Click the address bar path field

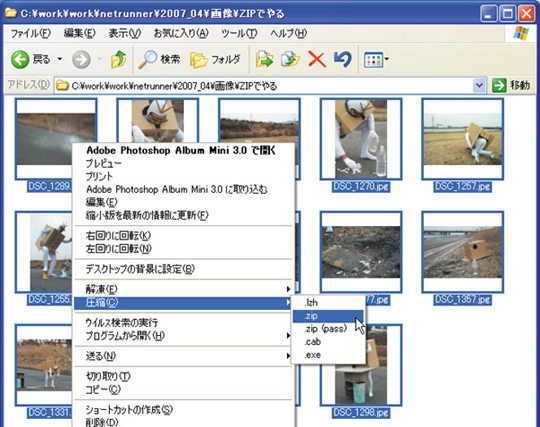[x=264, y=85]
